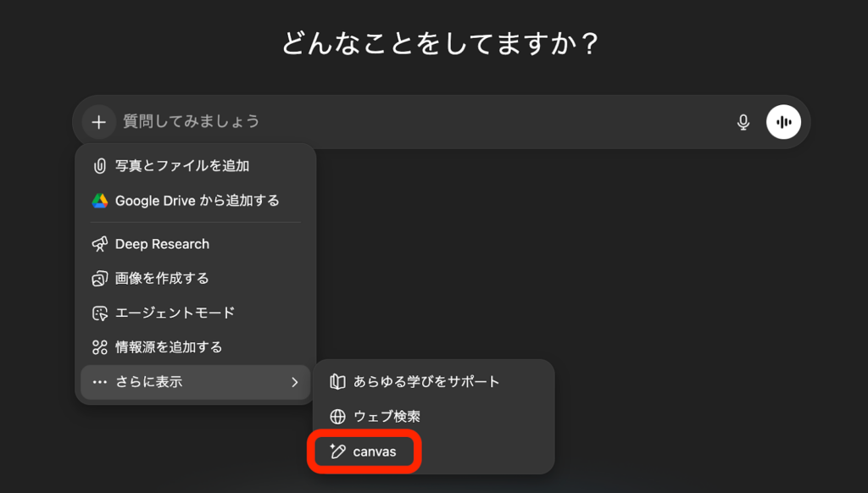This screenshot has width=868, height=493.
Task: Click the plus attachment button
Action: click(99, 122)
